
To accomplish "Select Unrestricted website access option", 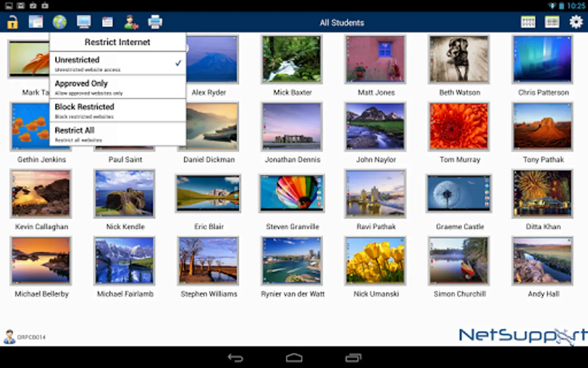I will click(x=118, y=63).
